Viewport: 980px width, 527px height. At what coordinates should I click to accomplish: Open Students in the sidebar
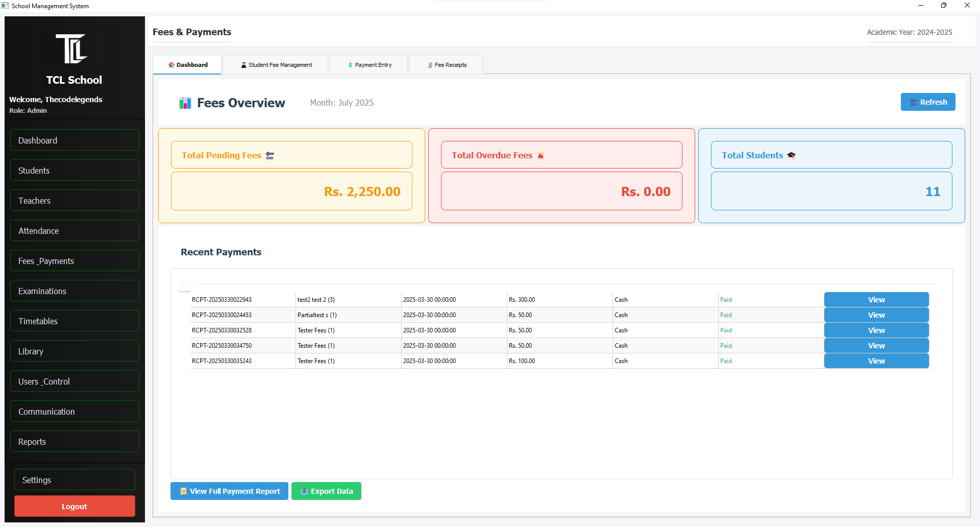[75, 171]
